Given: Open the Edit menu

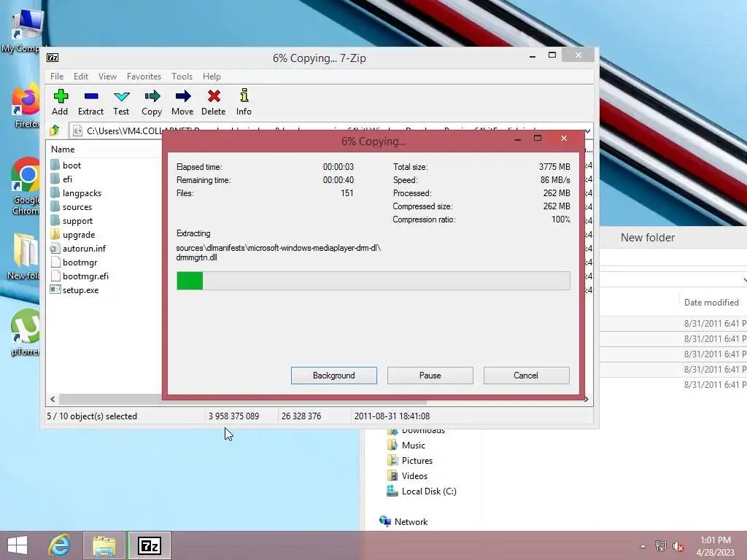Looking at the screenshot, I should 80,76.
